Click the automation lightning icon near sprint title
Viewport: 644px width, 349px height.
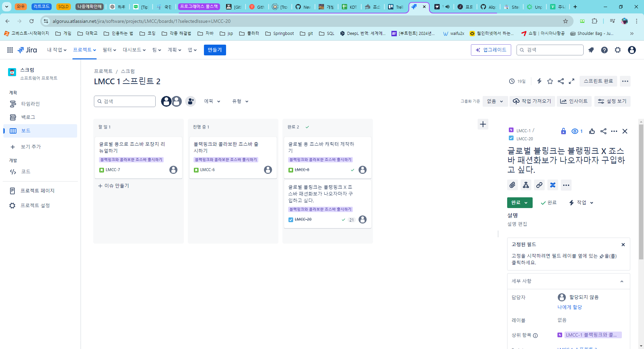[539, 81]
